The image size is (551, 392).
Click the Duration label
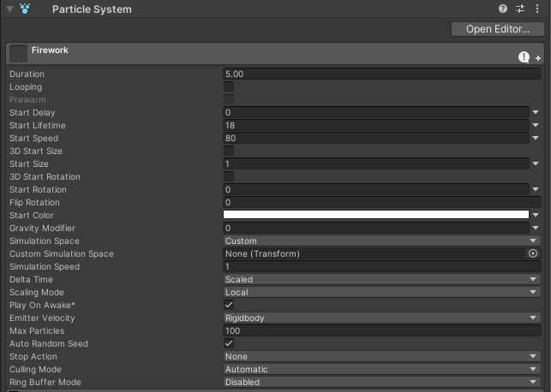coord(27,74)
